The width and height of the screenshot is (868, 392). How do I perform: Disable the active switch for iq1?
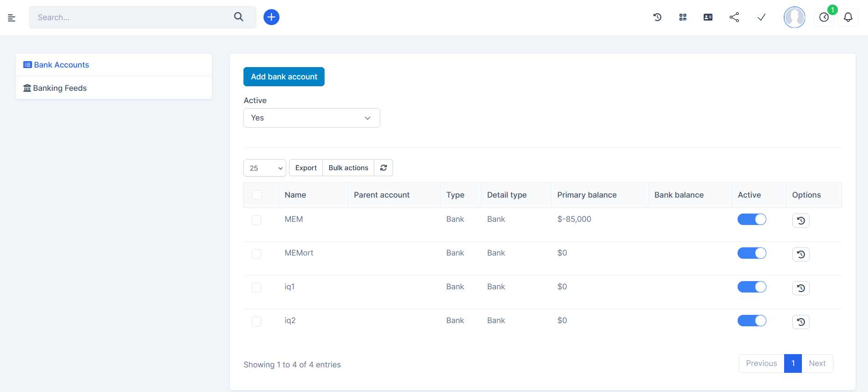pyautogui.click(x=752, y=287)
